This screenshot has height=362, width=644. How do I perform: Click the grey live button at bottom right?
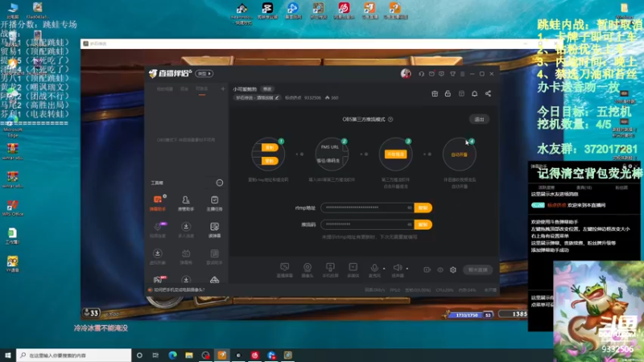[477, 269]
